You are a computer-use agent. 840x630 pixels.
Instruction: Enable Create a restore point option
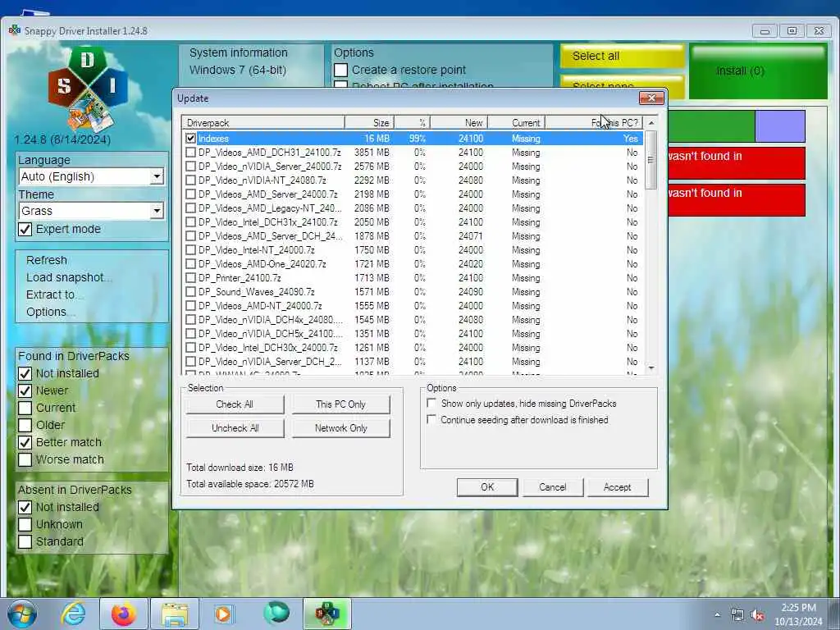coord(340,71)
